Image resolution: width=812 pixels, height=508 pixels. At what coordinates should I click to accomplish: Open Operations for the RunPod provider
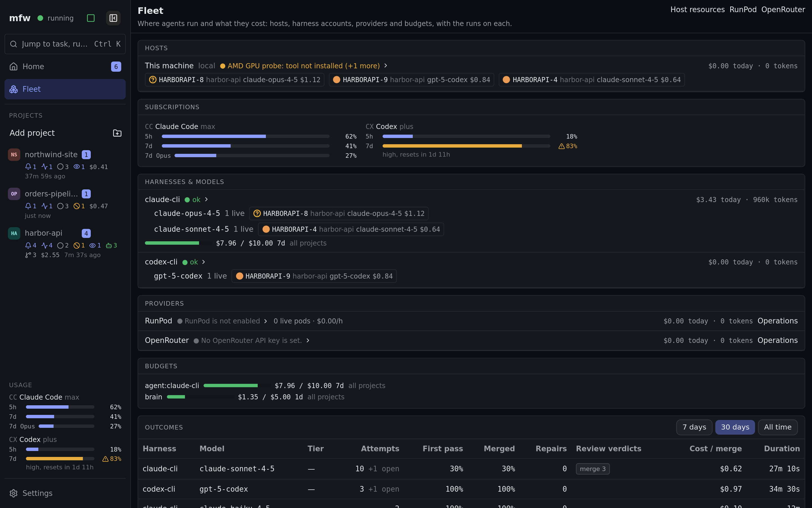(x=777, y=321)
